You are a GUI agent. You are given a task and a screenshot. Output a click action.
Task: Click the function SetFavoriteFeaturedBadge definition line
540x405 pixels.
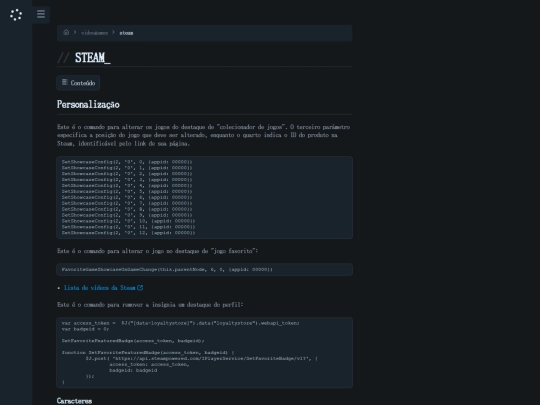point(148,353)
